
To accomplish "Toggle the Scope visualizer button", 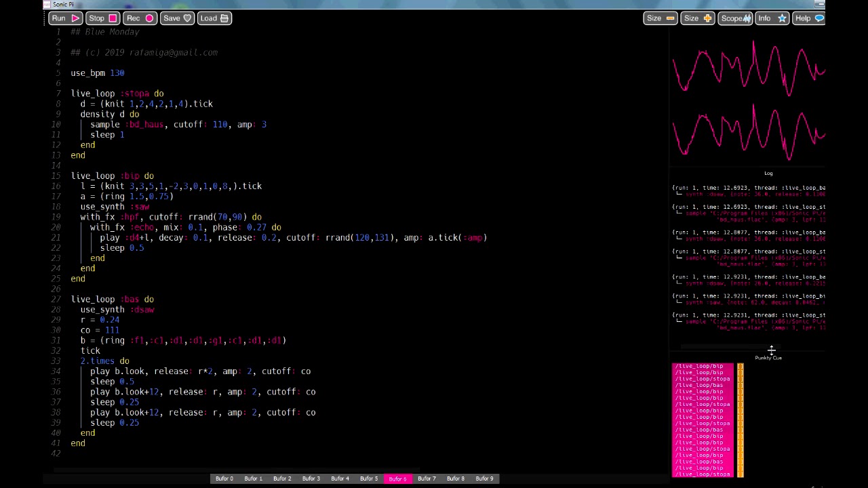I will coord(735,18).
